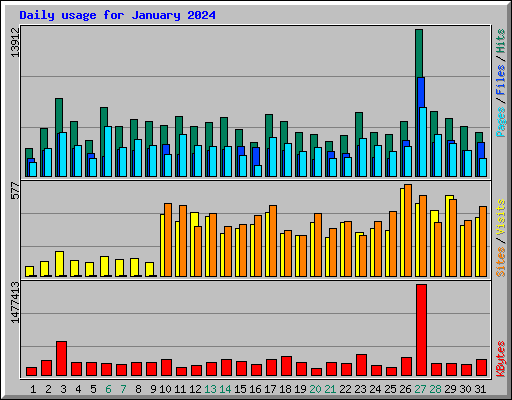Click green weekend day label 7

point(123,389)
